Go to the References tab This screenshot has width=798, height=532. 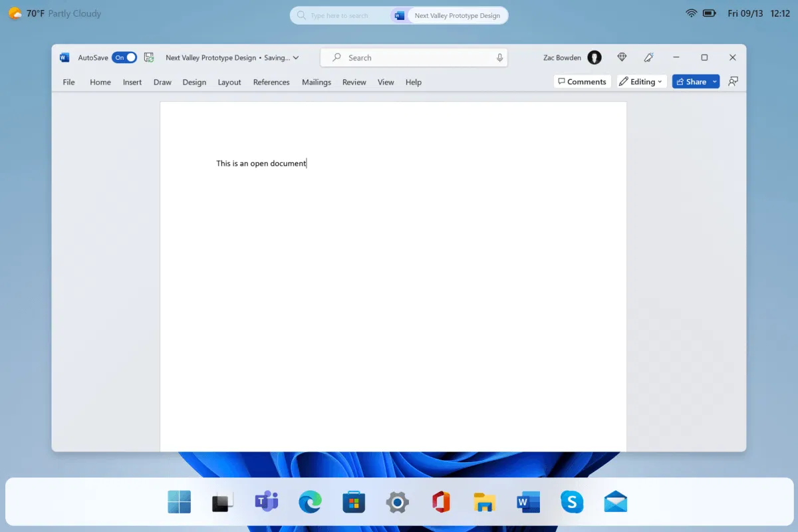(x=271, y=82)
